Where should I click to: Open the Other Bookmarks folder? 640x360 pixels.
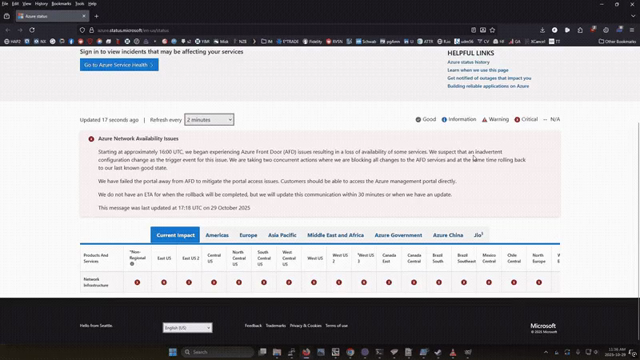(x=617, y=41)
